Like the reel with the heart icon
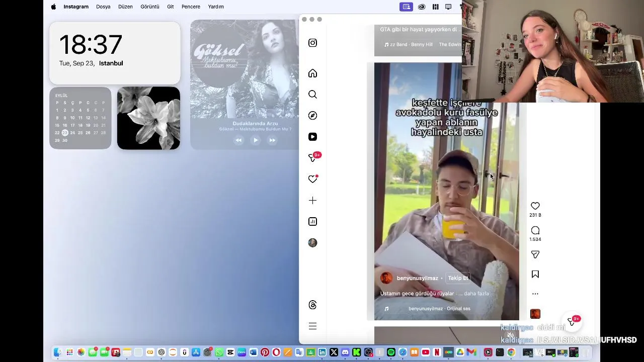Image resolution: width=644 pixels, height=362 pixels. point(535,206)
